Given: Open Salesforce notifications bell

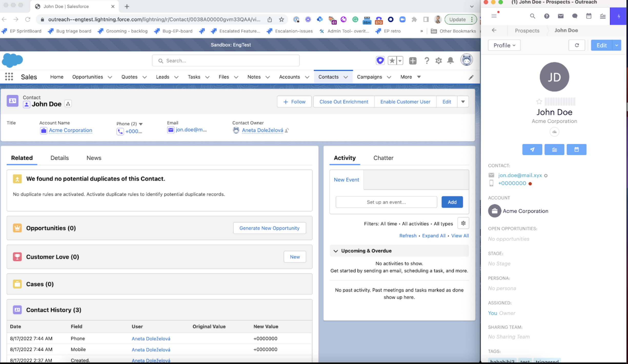Looking at the screenshot, I should [450, 61].
